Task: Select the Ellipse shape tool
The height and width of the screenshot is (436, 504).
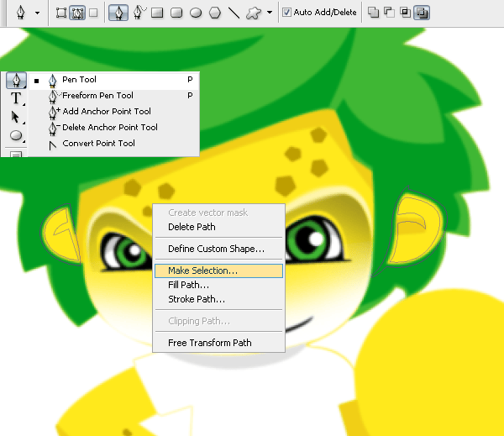Action: (x=196, y=13)
